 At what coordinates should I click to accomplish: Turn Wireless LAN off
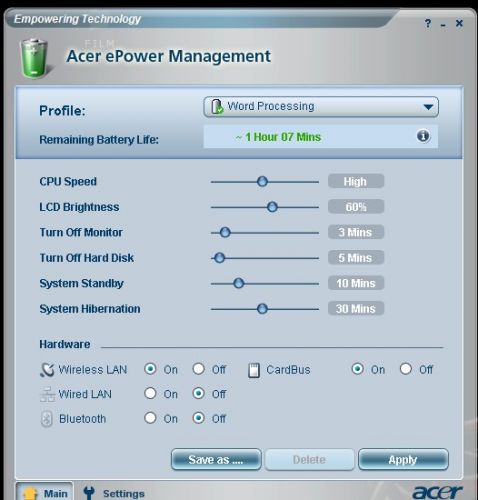pos(199,369)
